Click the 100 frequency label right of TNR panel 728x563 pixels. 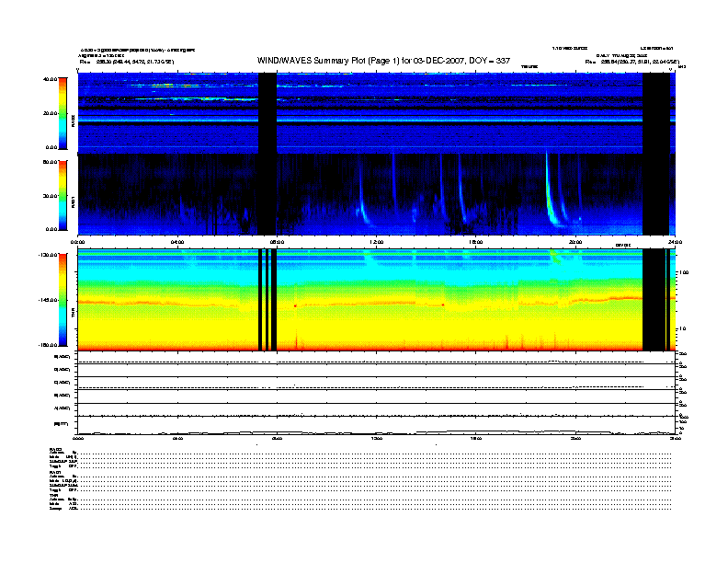tap(684, 272)
